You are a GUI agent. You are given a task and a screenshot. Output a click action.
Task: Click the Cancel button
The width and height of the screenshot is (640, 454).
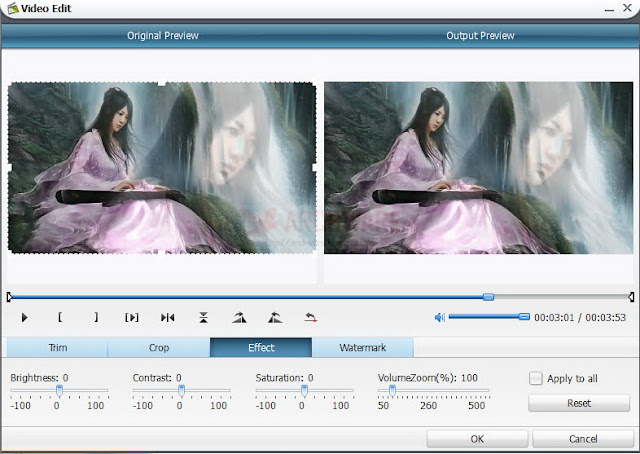pos(583,439)
